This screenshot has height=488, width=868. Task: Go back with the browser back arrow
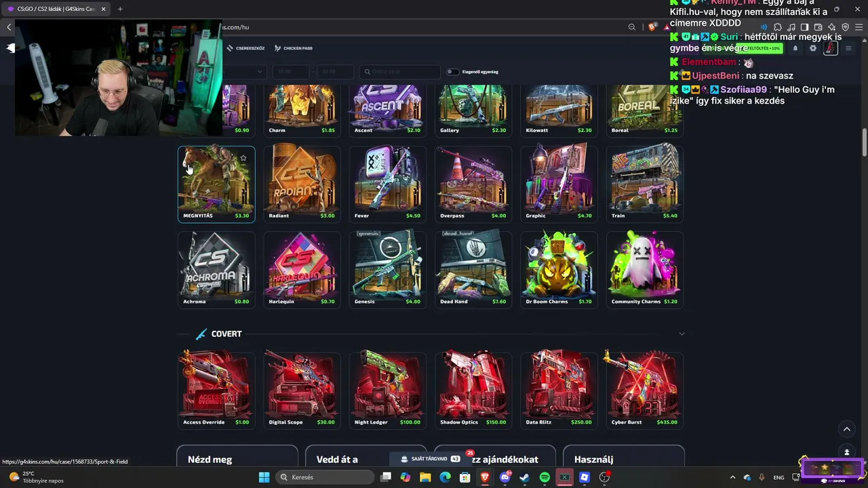pyautogui.click(x=9, y=27)
